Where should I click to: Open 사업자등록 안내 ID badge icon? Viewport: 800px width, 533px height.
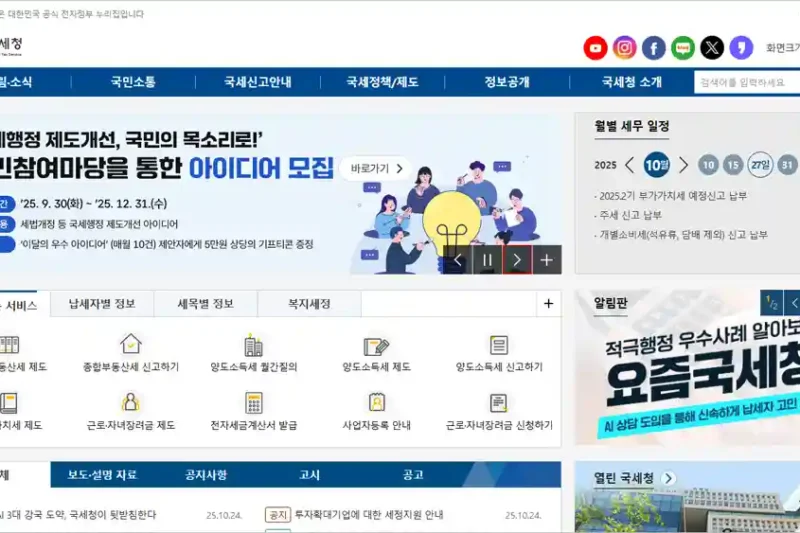click(x=377, y=402)
